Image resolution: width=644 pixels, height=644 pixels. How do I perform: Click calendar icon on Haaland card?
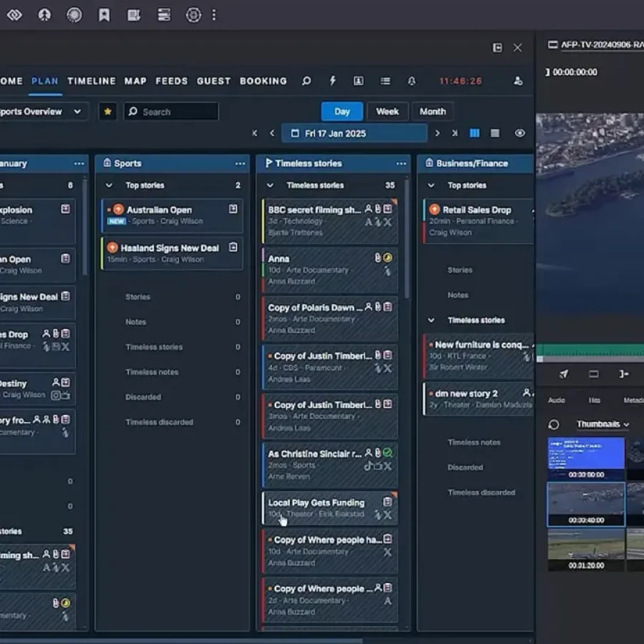coord(233,247)
